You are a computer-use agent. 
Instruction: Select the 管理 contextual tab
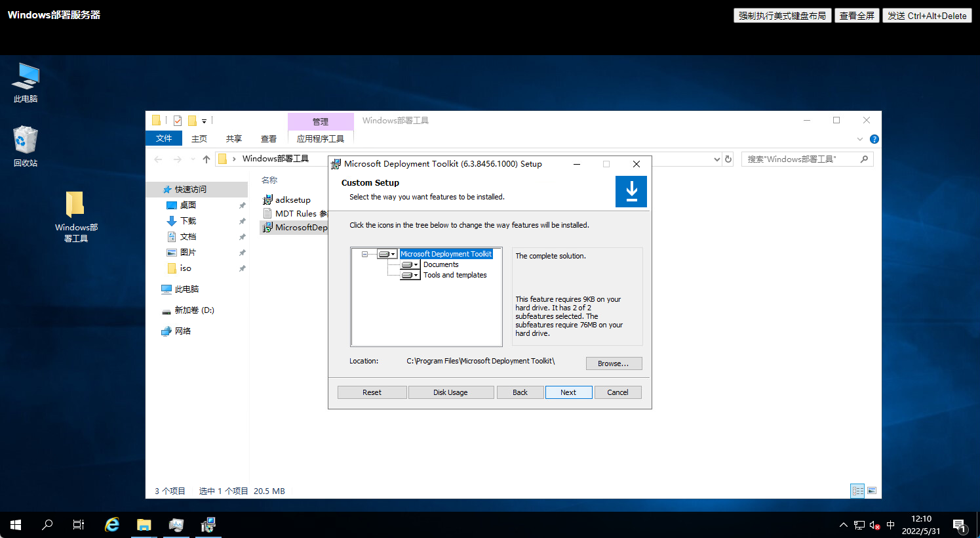tap(321, 121)
